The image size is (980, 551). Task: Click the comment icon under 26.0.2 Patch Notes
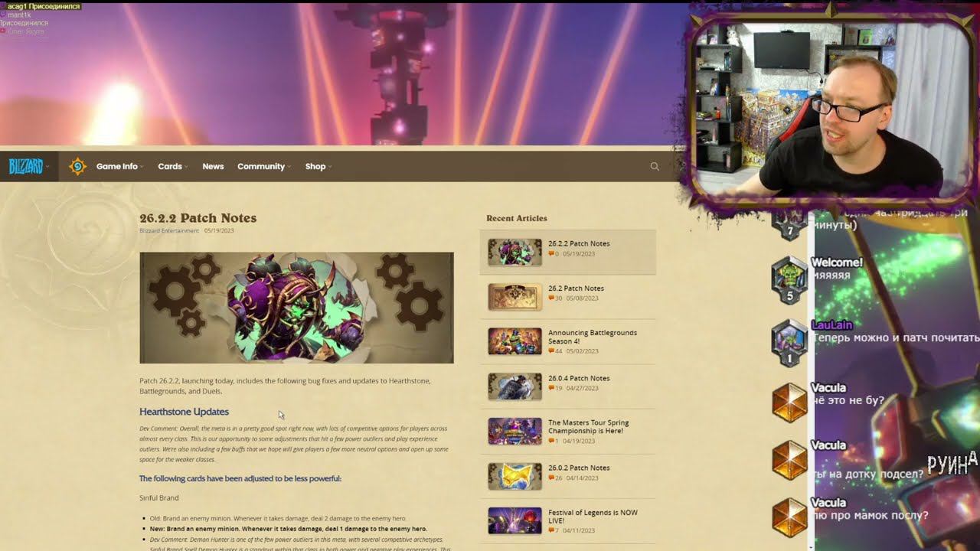pyautogui.click(x=551, y=478)
